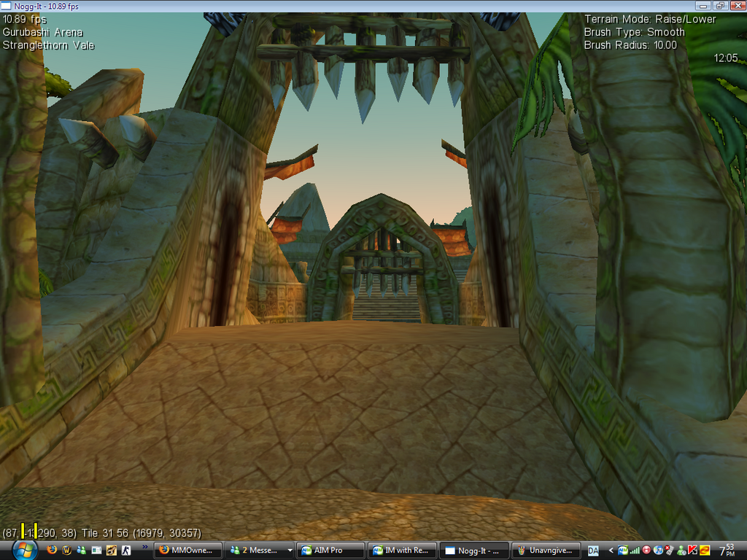Screen dimensions: 747x560
Task: Click the Nogg-It window title bar icon
Action: 6,6
